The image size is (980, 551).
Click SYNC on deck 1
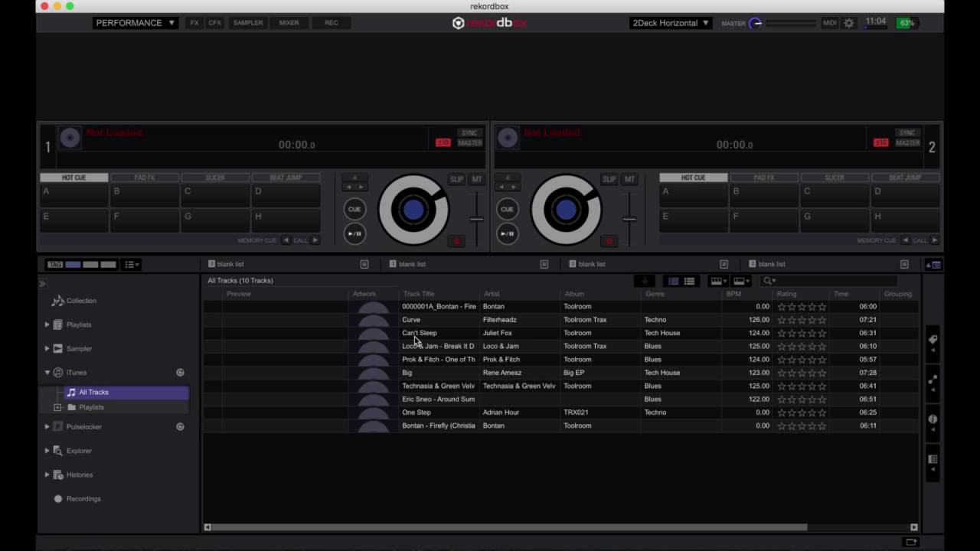469,133
